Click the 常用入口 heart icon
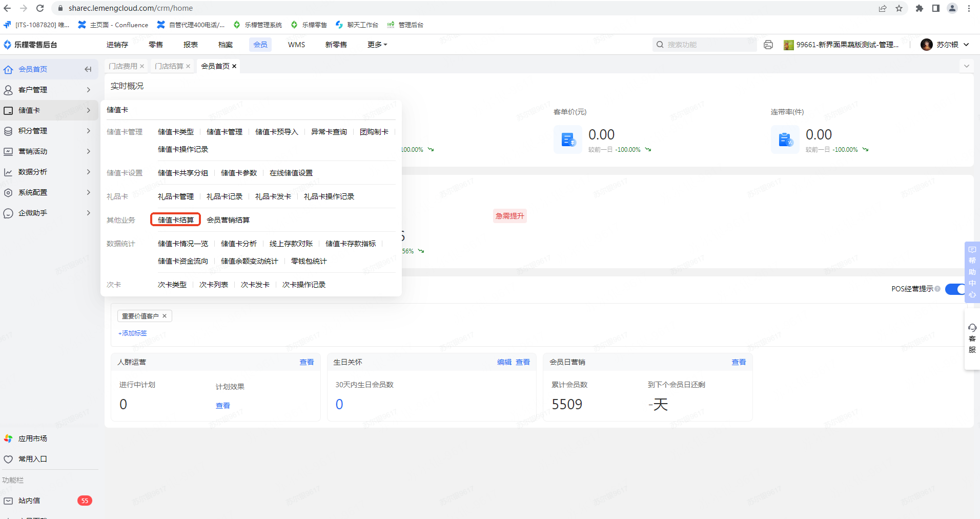 tap(8, 459)
